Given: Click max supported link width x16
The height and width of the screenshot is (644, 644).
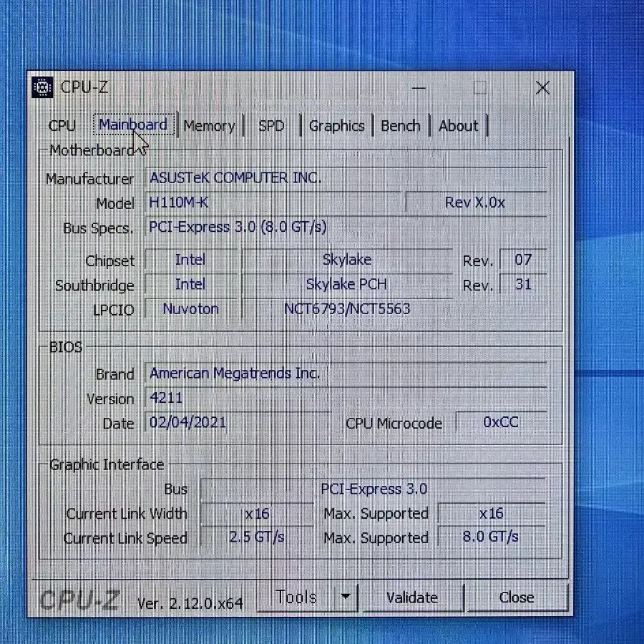Looking at the screenshot, I should 492,514.
